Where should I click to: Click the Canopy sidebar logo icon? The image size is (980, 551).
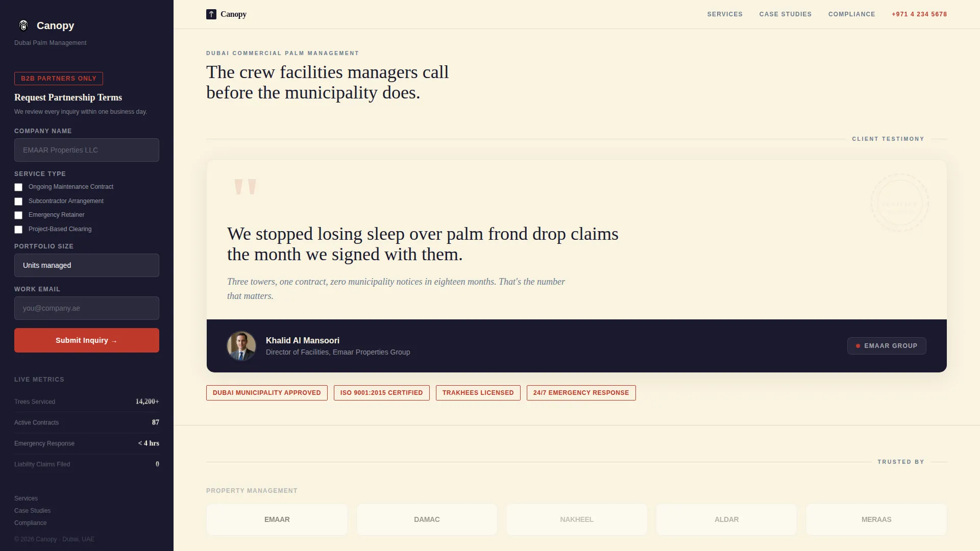(x=23, y=26)
